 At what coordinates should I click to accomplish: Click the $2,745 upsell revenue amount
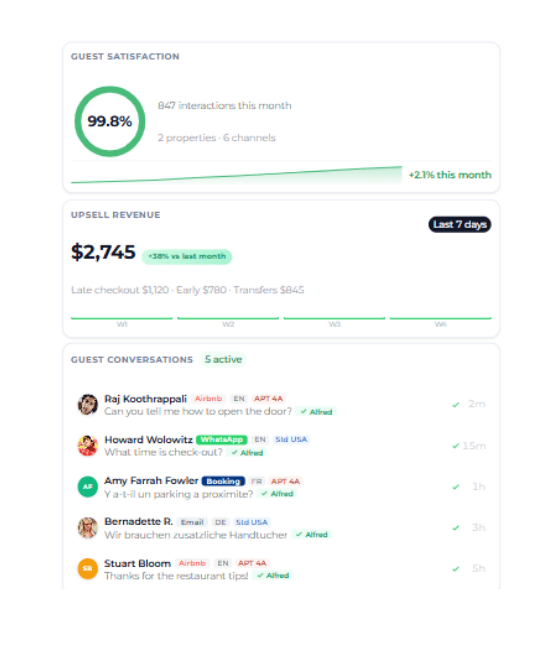[103, 252]
